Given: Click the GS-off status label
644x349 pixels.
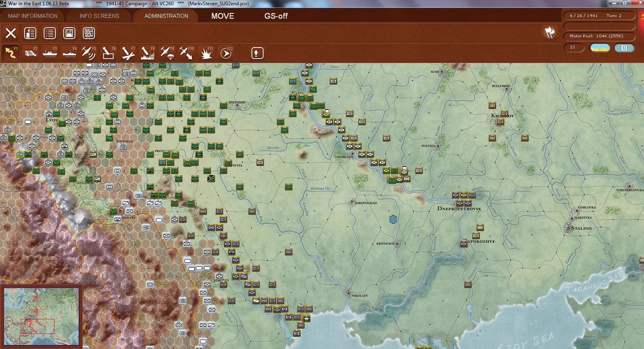Looking at the screenshot, I should (x=276, y=16).
